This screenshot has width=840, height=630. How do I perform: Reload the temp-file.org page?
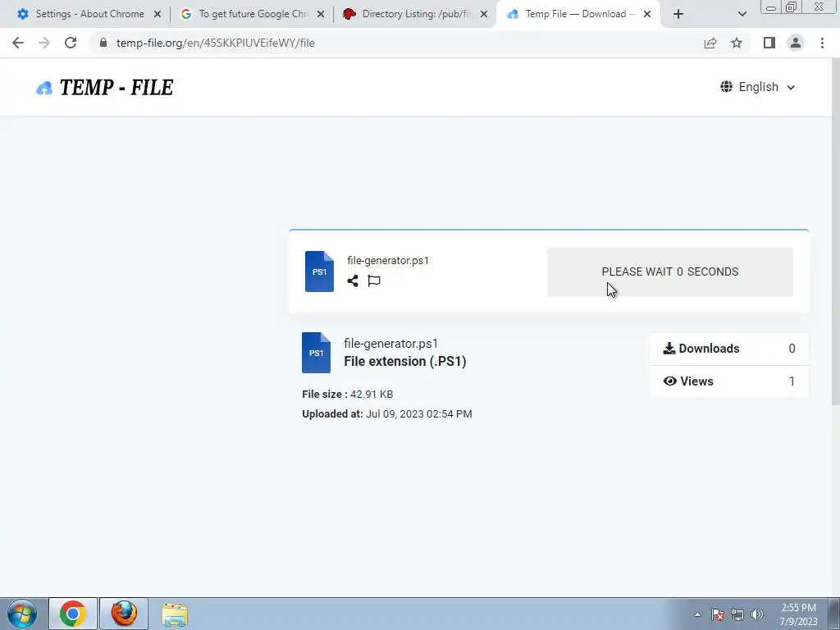coord(71,43)
